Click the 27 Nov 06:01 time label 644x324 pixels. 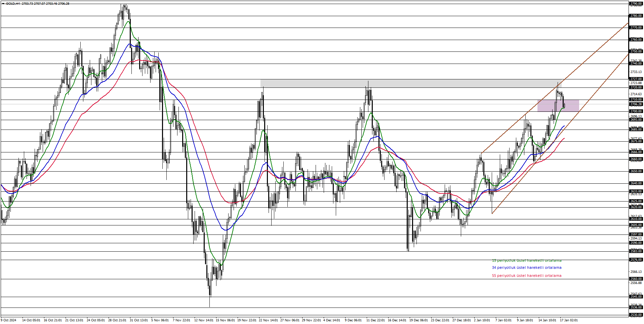pos(290,320)
